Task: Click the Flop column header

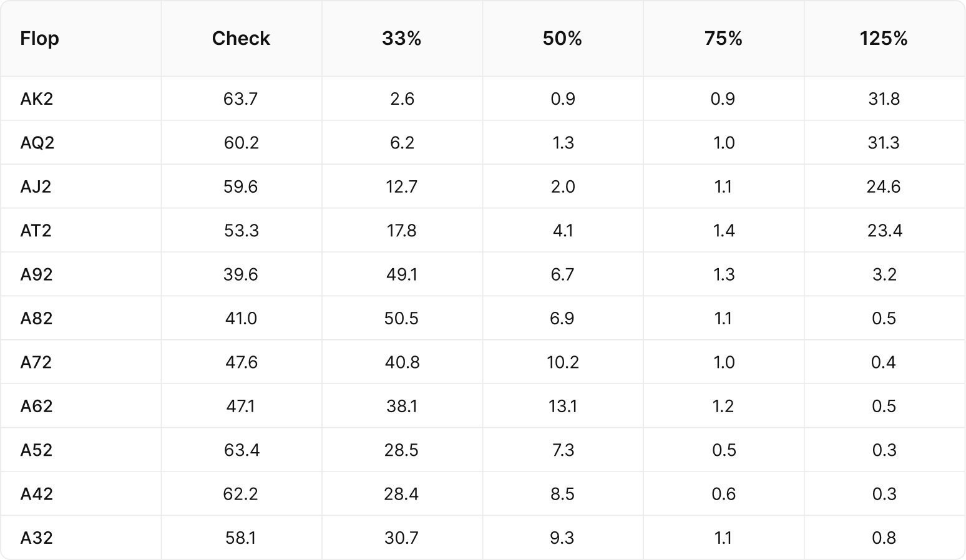Action: click(39, 39)
